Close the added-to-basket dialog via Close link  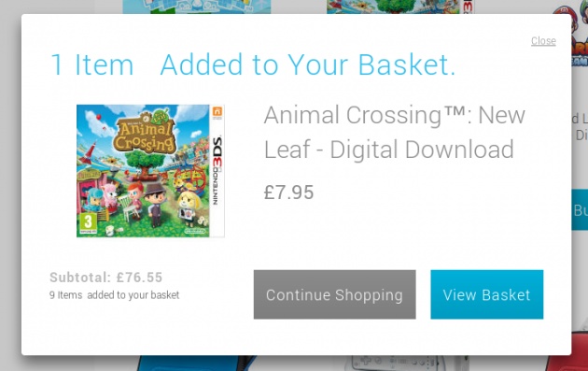[x=543, y=41]
